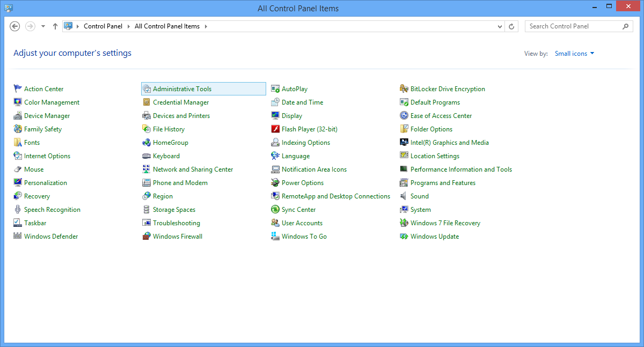644x347 pixels.
Task: Click the Back navigation button
Action: tap(15, 26)
